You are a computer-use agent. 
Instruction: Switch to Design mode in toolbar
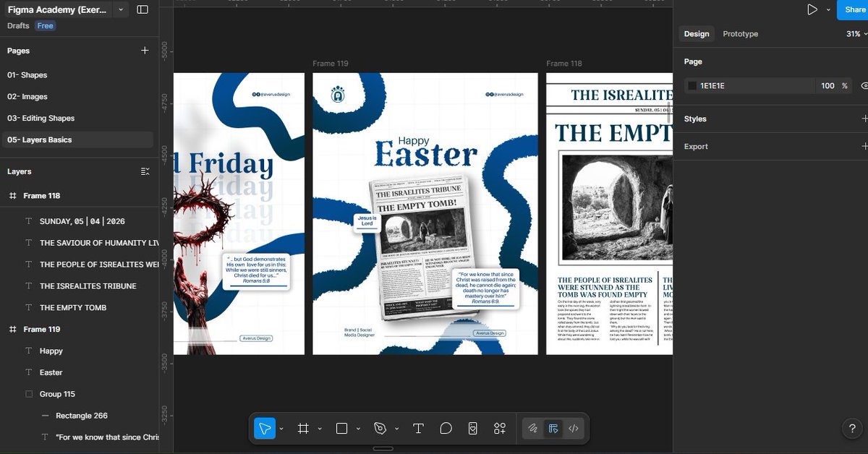pos(553,429)
